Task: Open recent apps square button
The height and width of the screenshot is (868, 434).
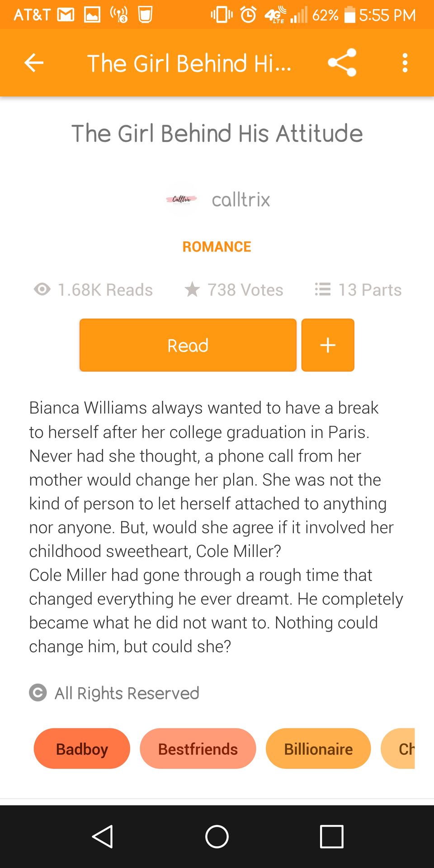Action: point(332,836)
